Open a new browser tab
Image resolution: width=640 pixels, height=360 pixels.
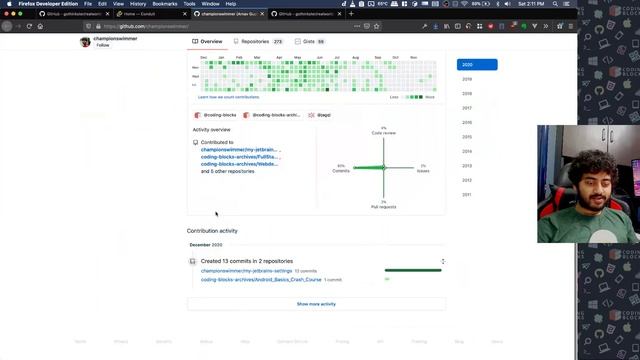click(x=351, y=13)
